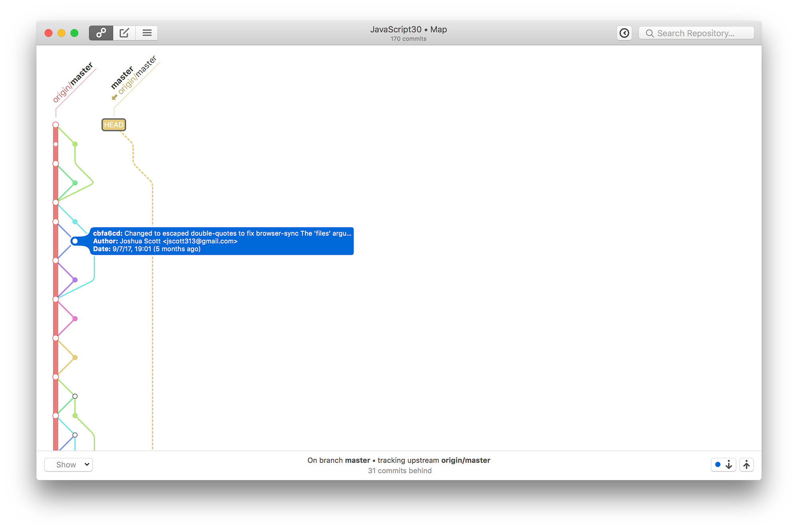This screenshot has height=532, width=798.
Task: Click the macOS green zoom button
Action: [74, 33]
